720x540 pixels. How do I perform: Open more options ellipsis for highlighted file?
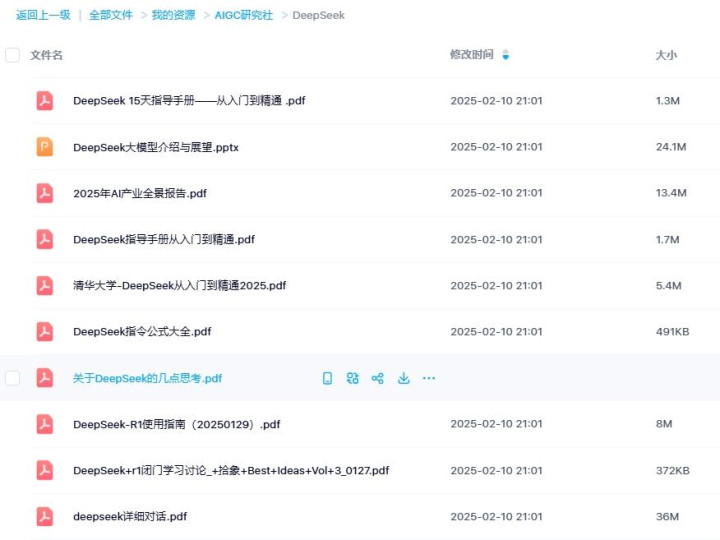(429, 378)
